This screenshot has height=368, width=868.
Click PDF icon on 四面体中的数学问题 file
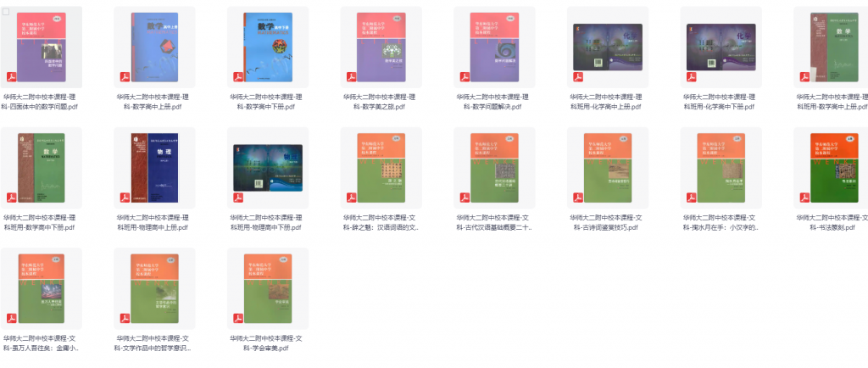(x=12, y=77)
